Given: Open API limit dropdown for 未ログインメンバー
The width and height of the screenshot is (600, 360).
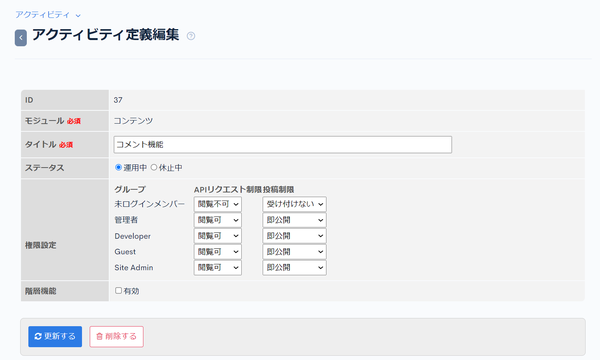Looking at the screenshot, I should click(x=218, y=204).
